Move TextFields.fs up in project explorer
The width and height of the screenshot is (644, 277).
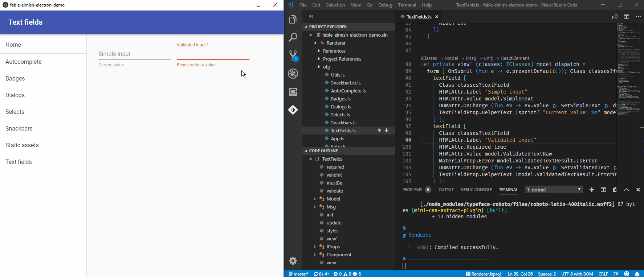click(x=379, y=131)
